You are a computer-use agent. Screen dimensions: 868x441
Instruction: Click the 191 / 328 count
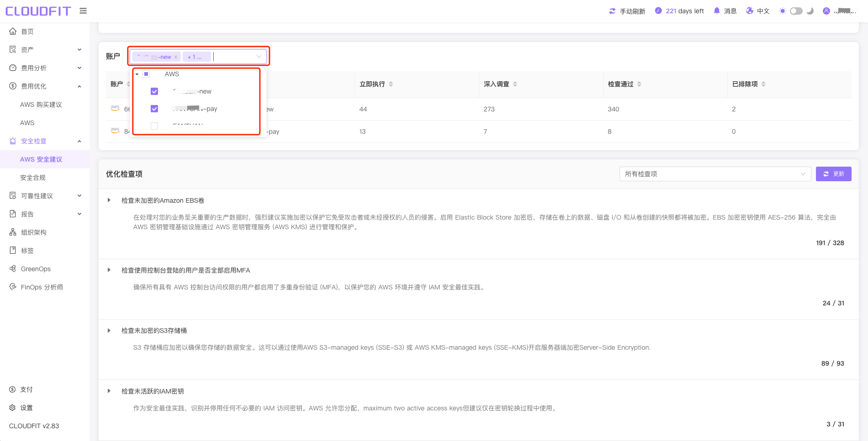[x=830, y=243]
